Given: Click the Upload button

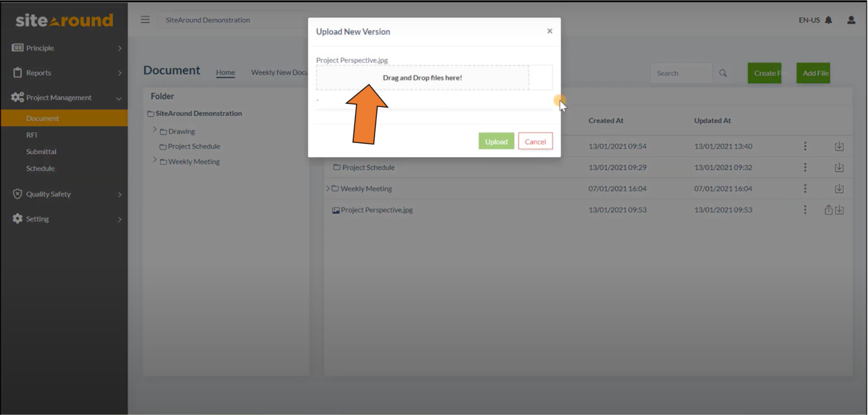Looking at the screenshot, I should point(496,141).
